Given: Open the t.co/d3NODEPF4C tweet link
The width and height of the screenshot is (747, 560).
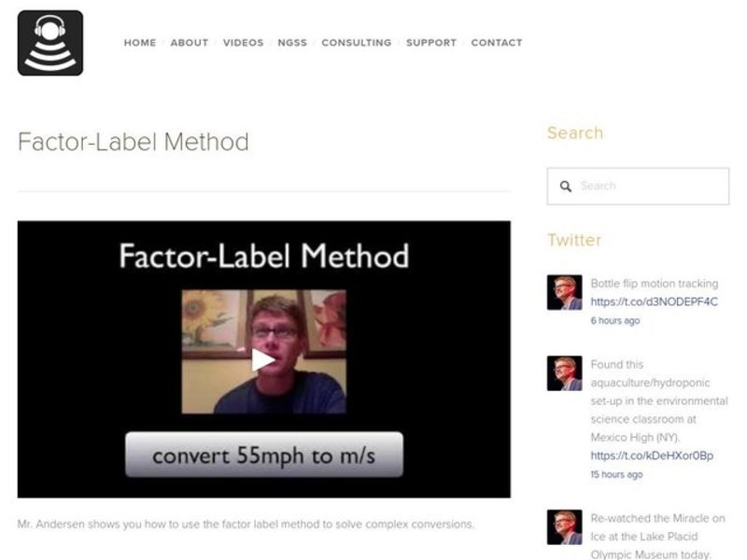Looking at the screenshot, I should (x=654, y=301).
